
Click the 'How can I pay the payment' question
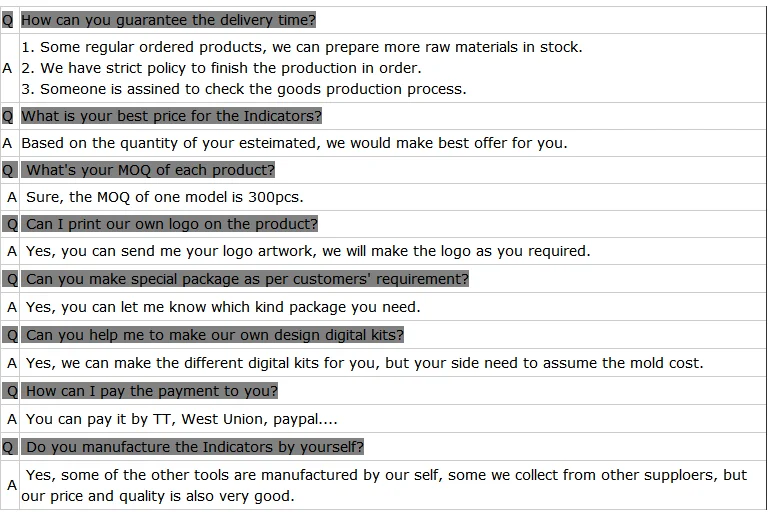click(151, 391)
